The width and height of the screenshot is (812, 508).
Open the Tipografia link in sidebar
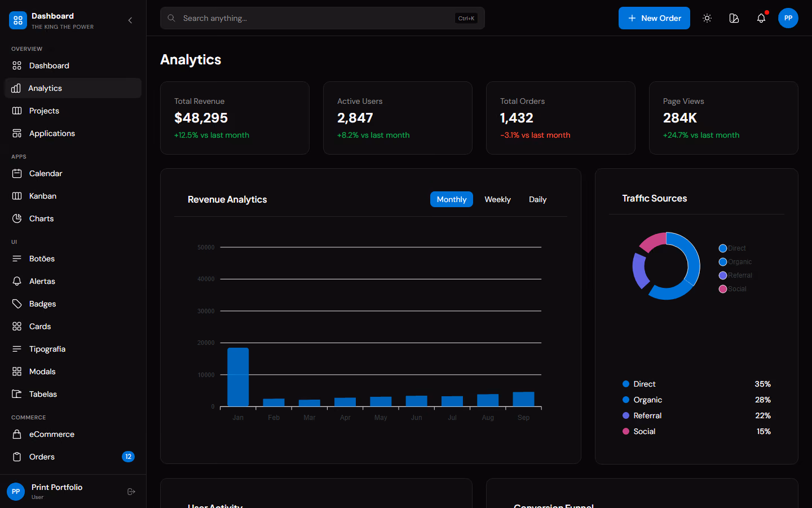(73, 349)
